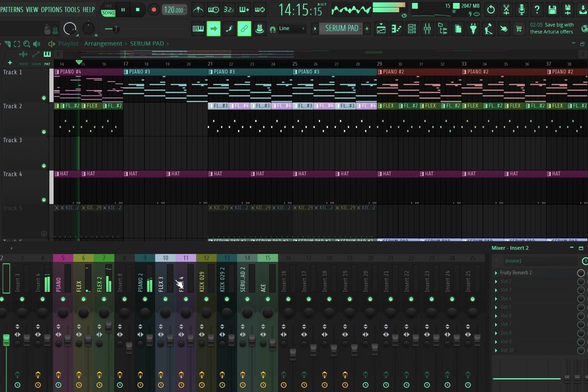The height and width of the screenshot is (392, 588).
Task: Open the PATTERNS menu
Action: (x=11, y=9)
